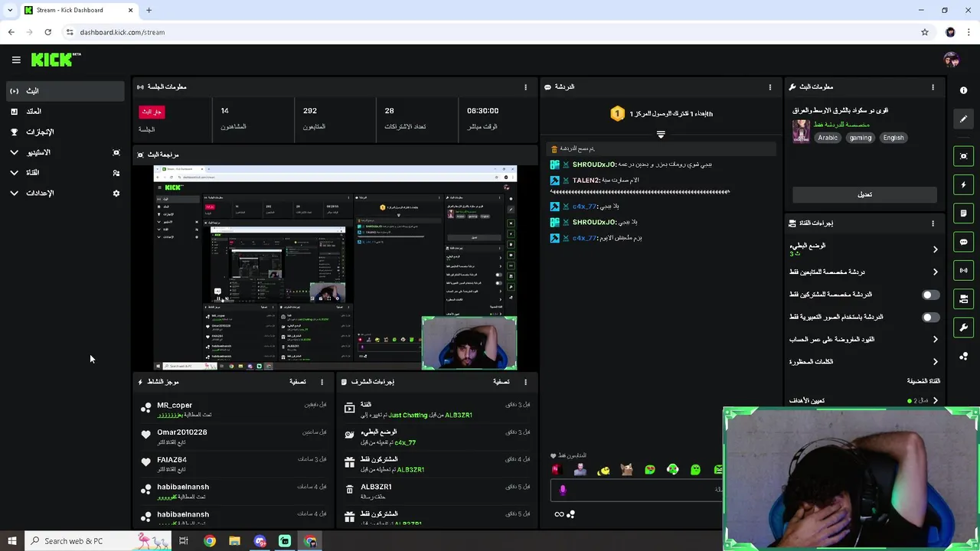Click the chat message input field

[637, 490]
